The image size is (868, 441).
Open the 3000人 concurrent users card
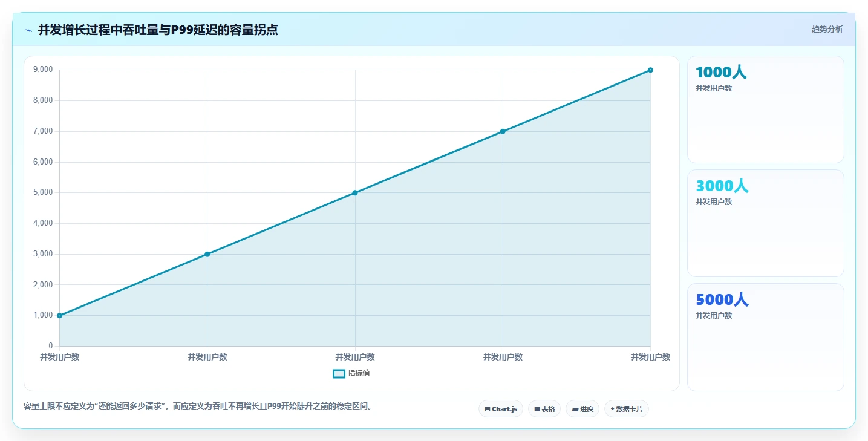[x=765, y=223]
